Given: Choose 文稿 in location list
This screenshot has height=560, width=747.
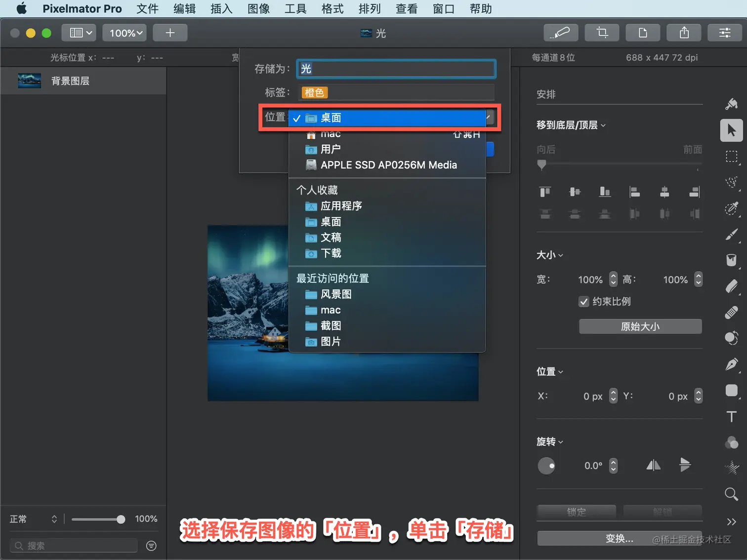Looking at the screenshot, I should pos(387,238).
